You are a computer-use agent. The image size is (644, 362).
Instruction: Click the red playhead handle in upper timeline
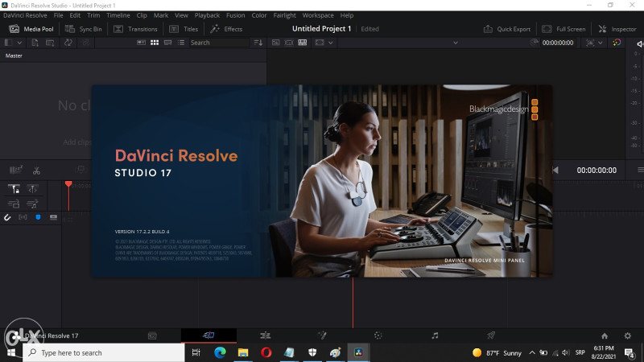tap(68, 184)
